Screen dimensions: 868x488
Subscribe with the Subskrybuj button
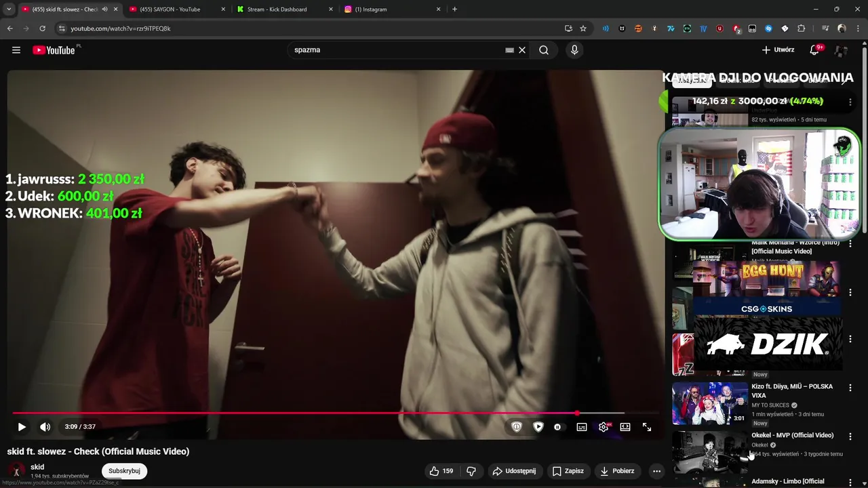124,471
